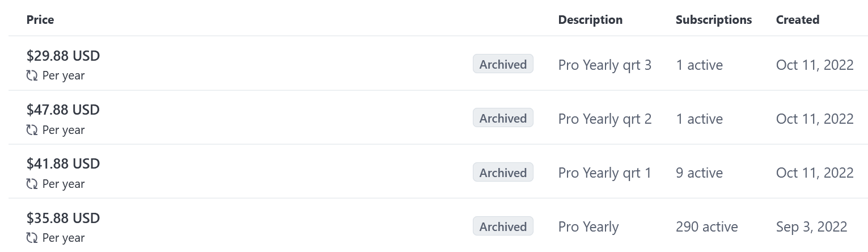Screen dimensions: 868x252
Task: View the 9 active subscriptions
Action: point(699,173)
